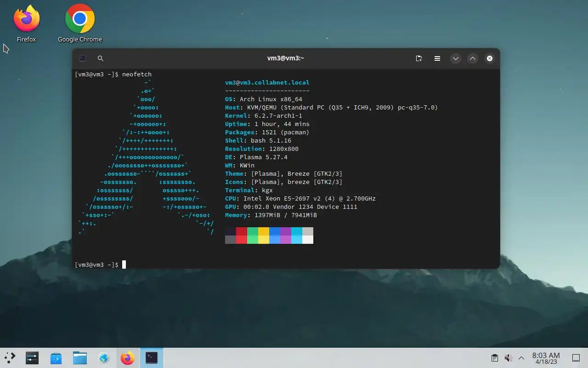588x368 pixels.
Task: Click the Kernel: 6.2.7-arch1-1 line
Action: 264,116
